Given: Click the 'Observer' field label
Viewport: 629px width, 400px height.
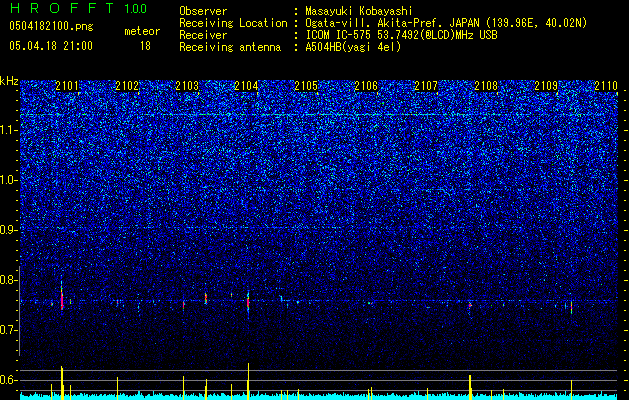Looking at the screenshot, I should (x=203, y=12).
